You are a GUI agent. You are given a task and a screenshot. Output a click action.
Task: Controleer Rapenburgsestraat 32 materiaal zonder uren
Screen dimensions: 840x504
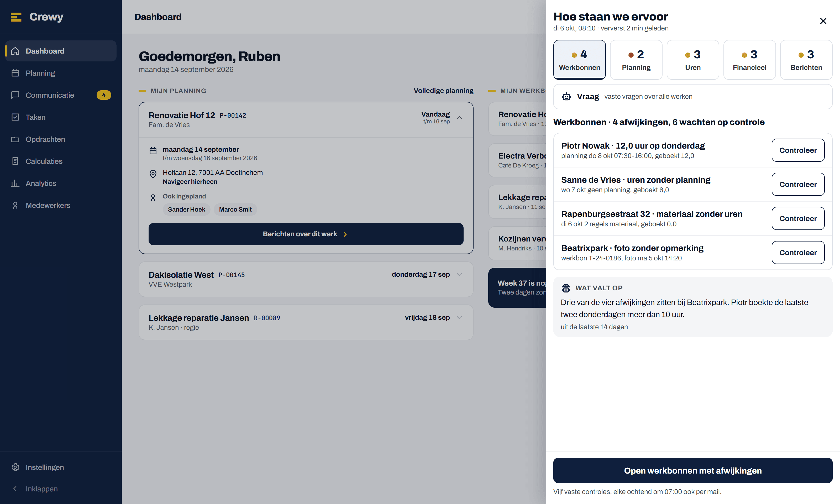(798, 218)
